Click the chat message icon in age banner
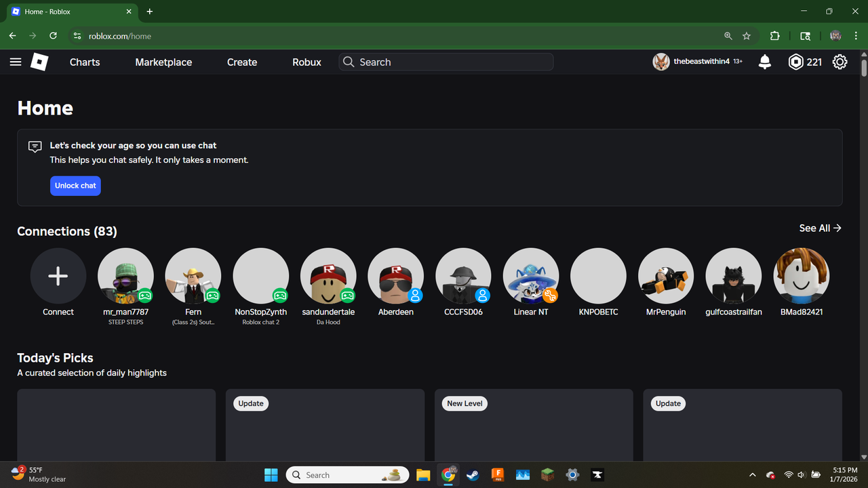The width and height of the screenshot is (868, 488). [35, 147]
